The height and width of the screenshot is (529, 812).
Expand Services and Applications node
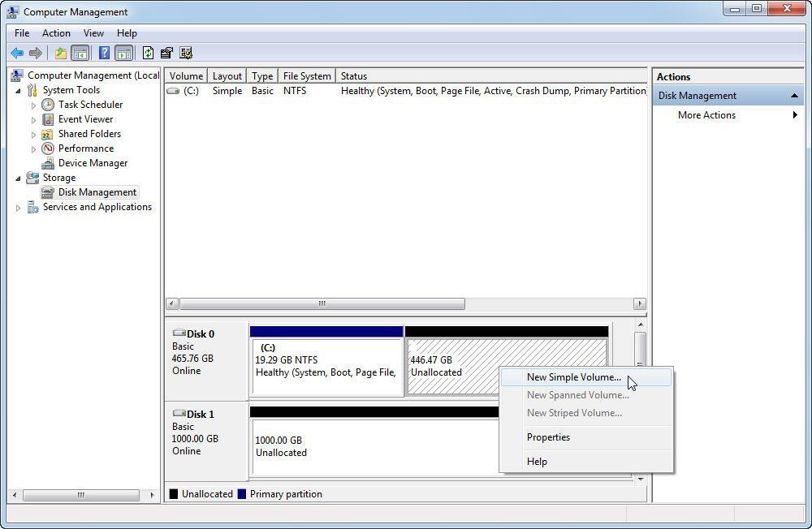[x=18, y=208]
